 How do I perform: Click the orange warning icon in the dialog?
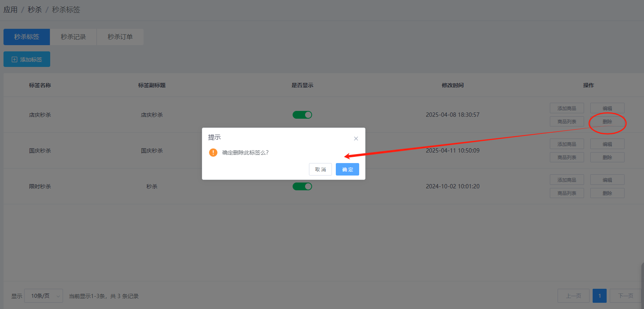coord(213,153)
